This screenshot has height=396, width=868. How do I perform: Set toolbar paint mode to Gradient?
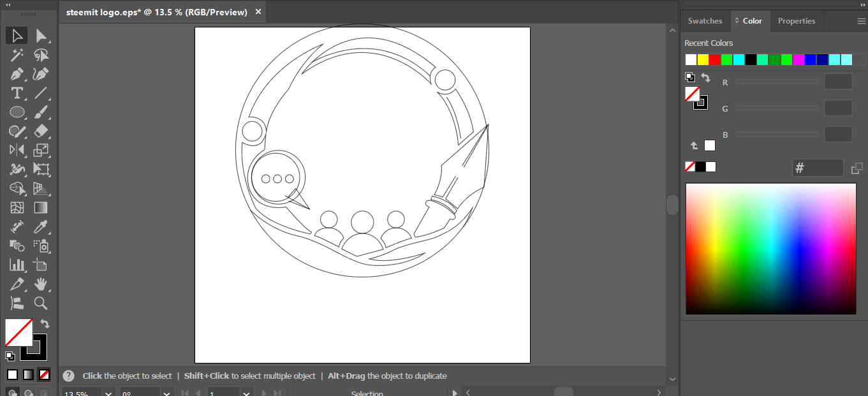click(x=29, y=374)
